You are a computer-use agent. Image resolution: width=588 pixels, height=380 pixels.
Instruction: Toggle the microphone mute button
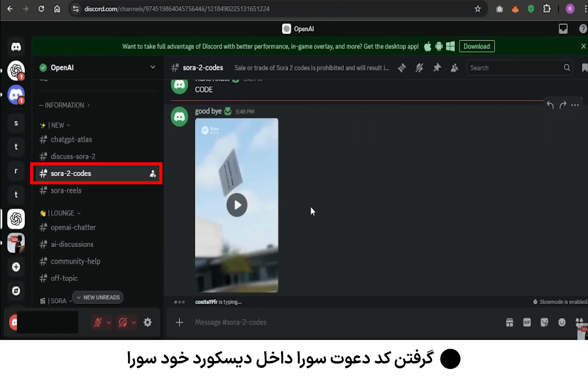(x=99, y=322)
